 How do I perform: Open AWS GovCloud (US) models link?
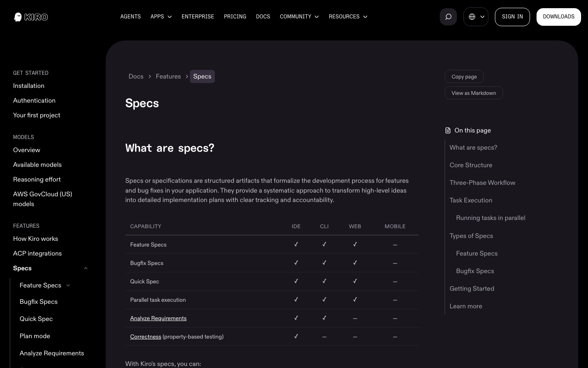click(x=42, y=199)
